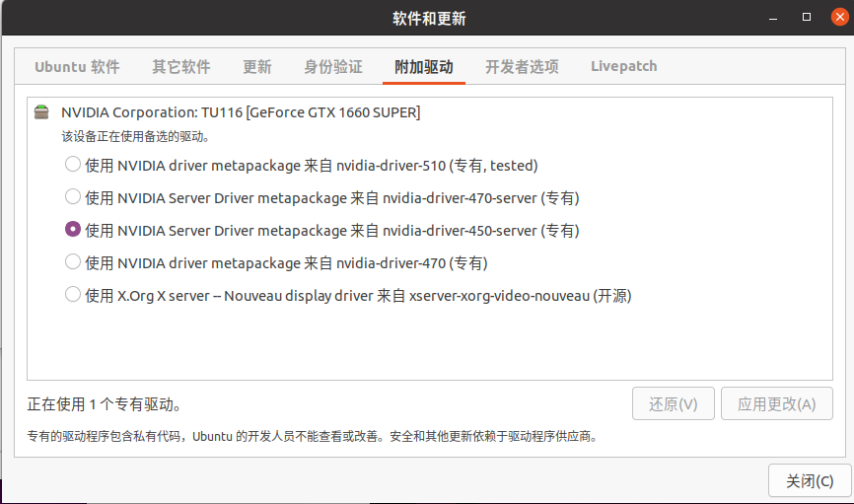Choose the nvidia-driver-470-server radio button
854x504 pixels.
coord(72,196)
